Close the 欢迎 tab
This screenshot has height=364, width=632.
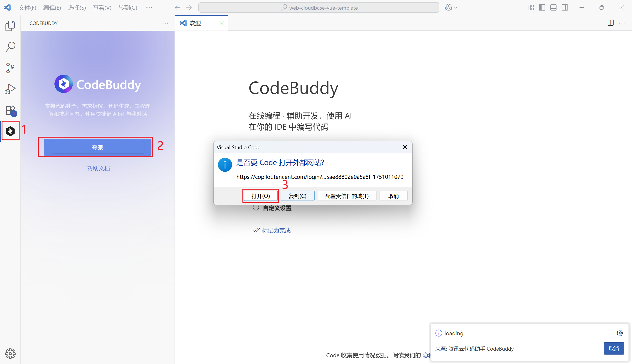tap(221, 23)
